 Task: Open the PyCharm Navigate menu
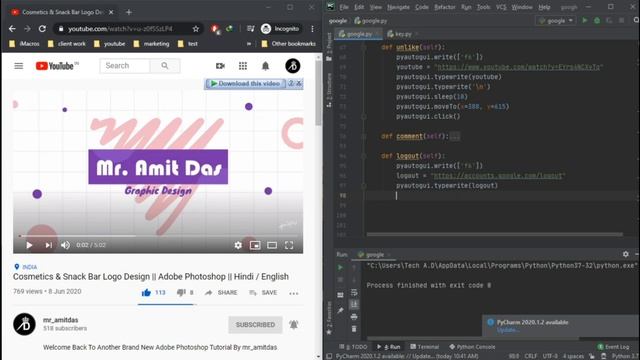tap(398, 7)
